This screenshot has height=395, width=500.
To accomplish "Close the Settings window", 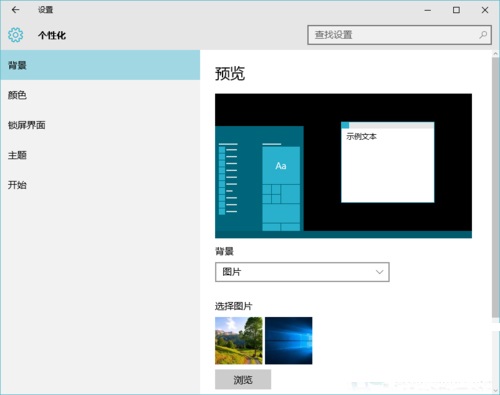I will [485, 10].
